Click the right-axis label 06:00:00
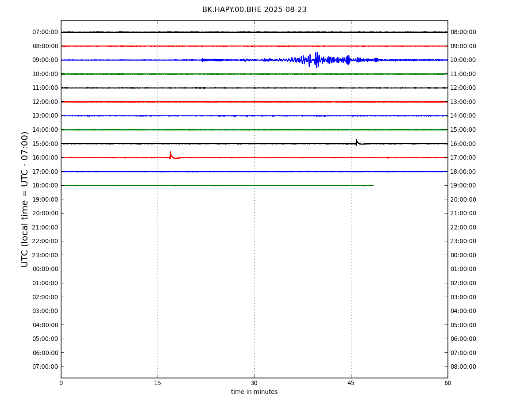Screen dimensions: 509x420 [463, 339]
